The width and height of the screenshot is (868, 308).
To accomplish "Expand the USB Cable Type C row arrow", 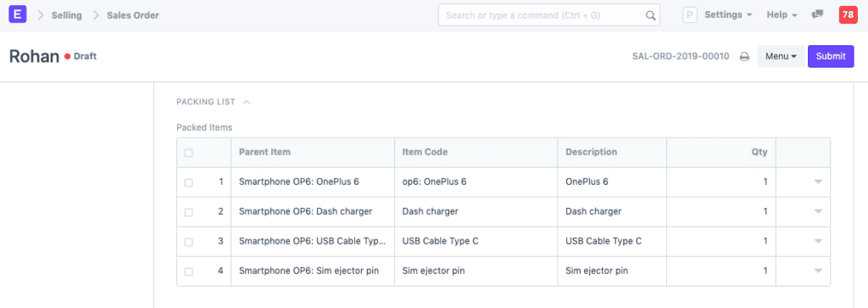I will coord(818,241).
